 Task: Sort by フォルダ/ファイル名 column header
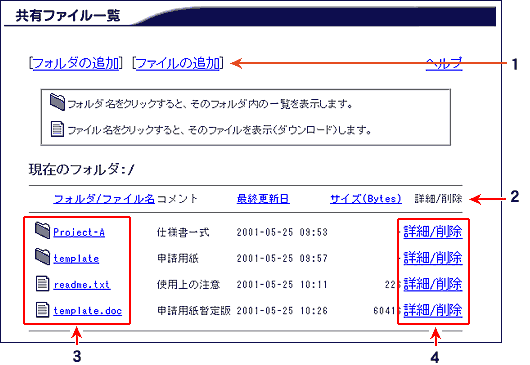[104, 199]
